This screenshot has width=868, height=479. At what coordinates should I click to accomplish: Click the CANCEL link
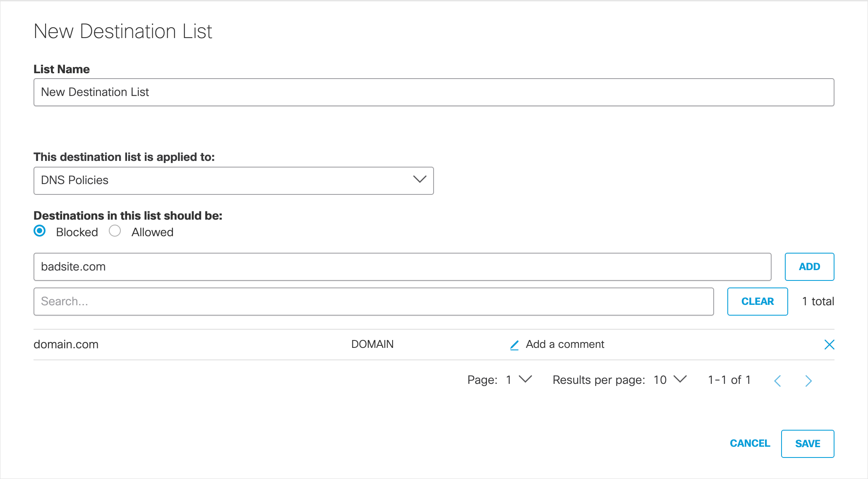pyautogui.click(x=750, y=443)
